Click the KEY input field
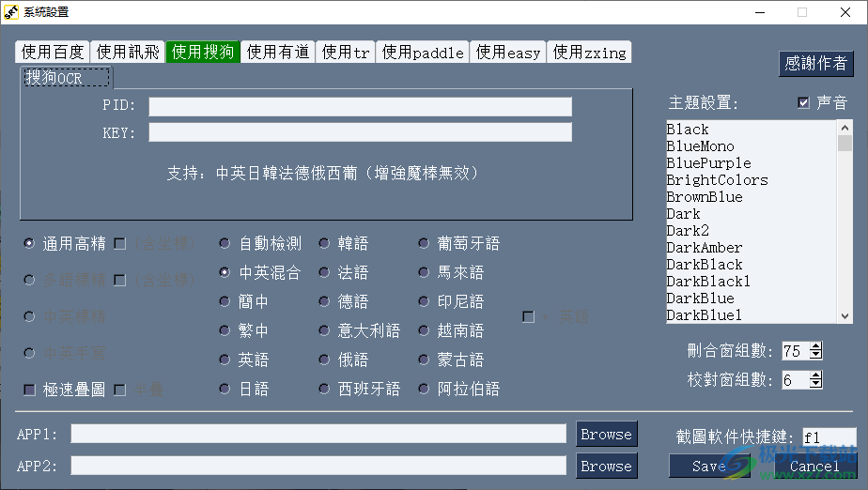 [x=360, y=132]
